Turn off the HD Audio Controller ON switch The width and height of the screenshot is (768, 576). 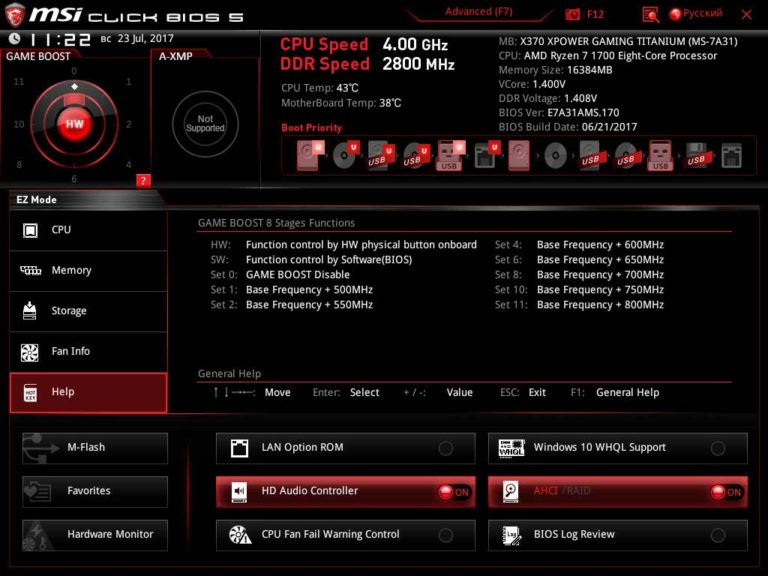pyautogui.click(x=454, y=492)
